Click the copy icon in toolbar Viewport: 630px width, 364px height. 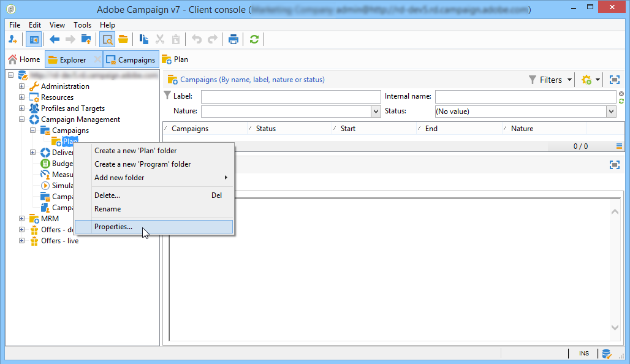tap(144, 39)
